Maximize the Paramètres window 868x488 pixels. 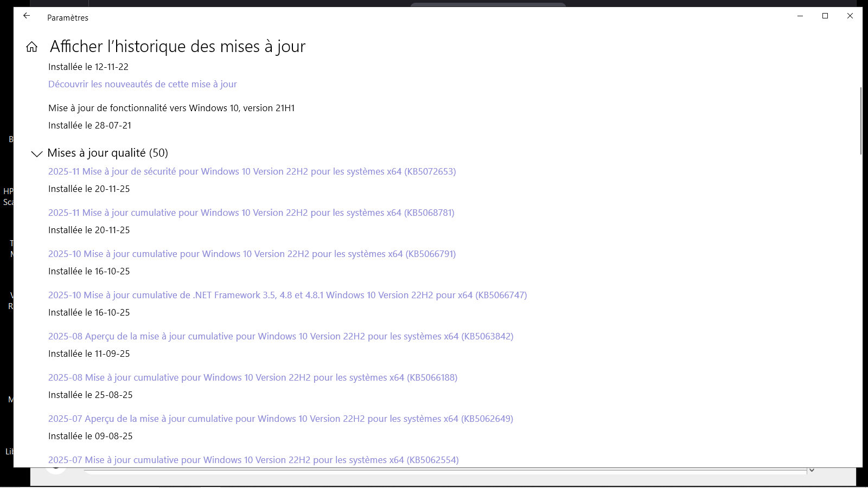point(825,16)
